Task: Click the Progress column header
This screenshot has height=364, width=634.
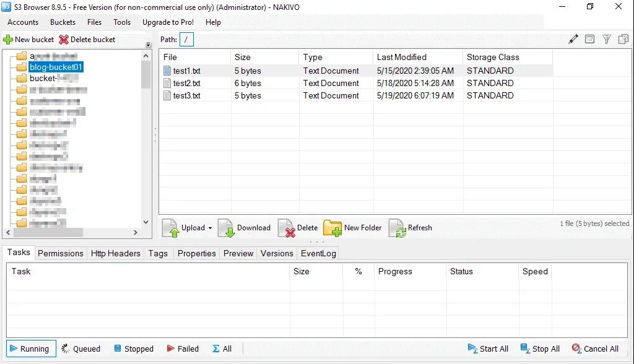Action: [x=410, y=271]
